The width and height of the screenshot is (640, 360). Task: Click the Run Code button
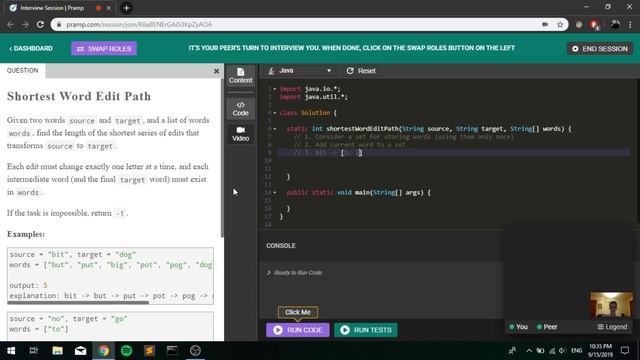(298, 330)
